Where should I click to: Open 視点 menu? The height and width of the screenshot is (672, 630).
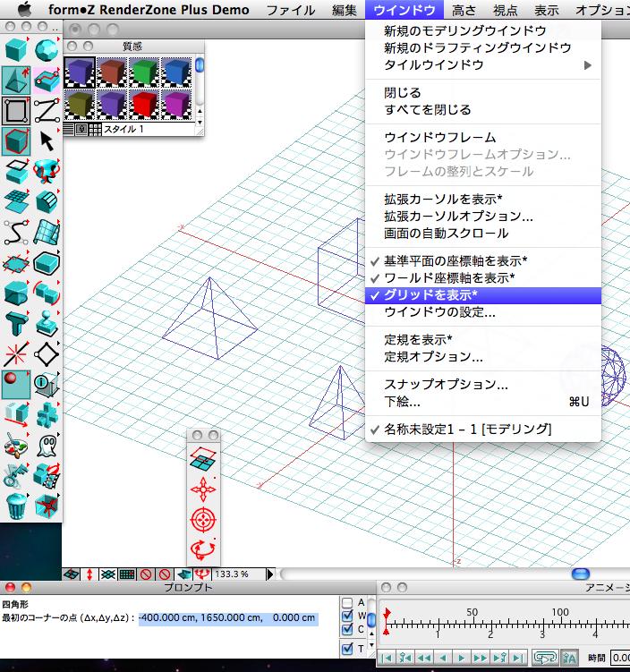point(505,10)
